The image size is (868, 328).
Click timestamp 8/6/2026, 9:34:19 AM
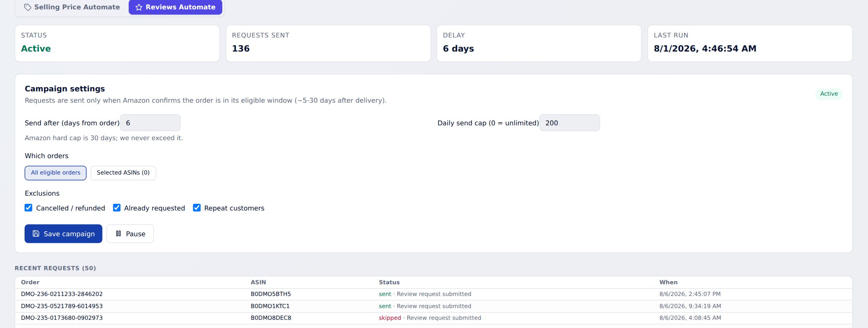click(690, 306)
